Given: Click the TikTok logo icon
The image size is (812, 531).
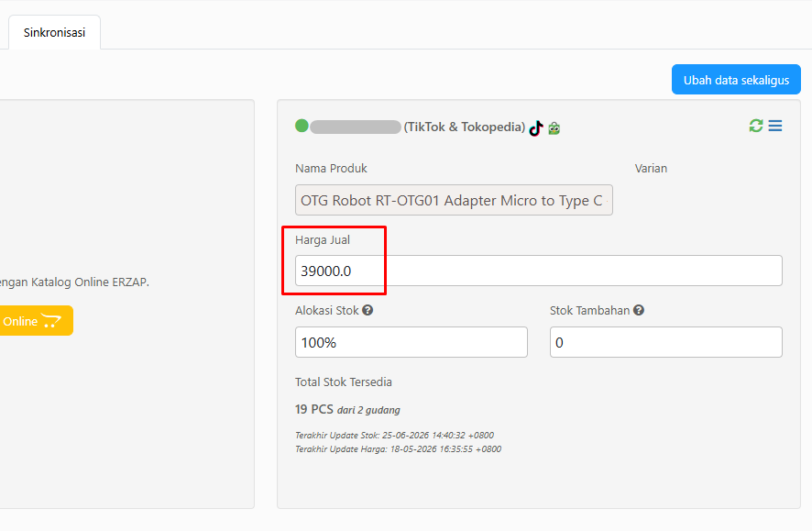Looking at the screenshot, I should (536, 127).
